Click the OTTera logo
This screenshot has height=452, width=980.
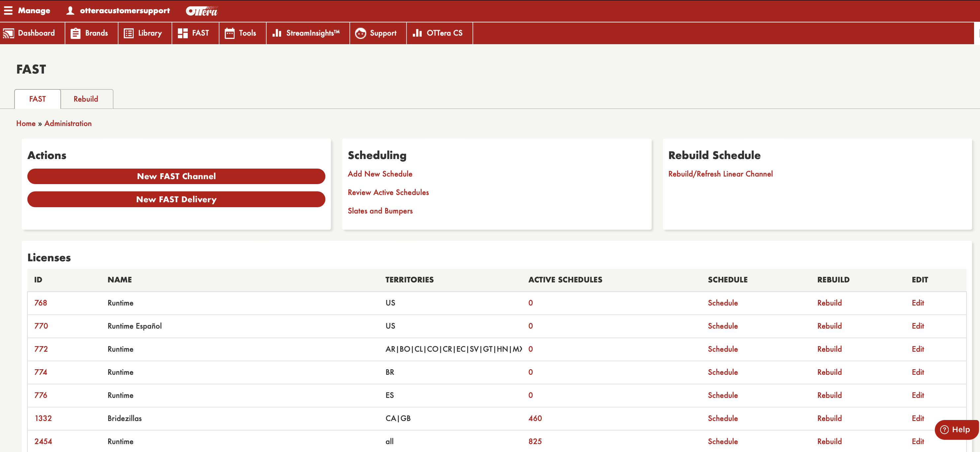[x=201, y=11]
